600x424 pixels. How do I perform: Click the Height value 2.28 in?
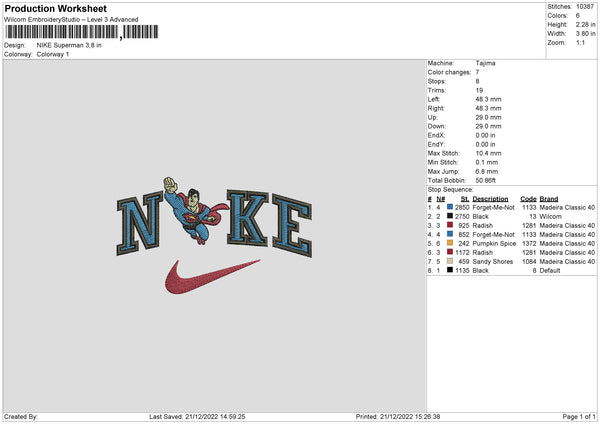pos(585,24)
